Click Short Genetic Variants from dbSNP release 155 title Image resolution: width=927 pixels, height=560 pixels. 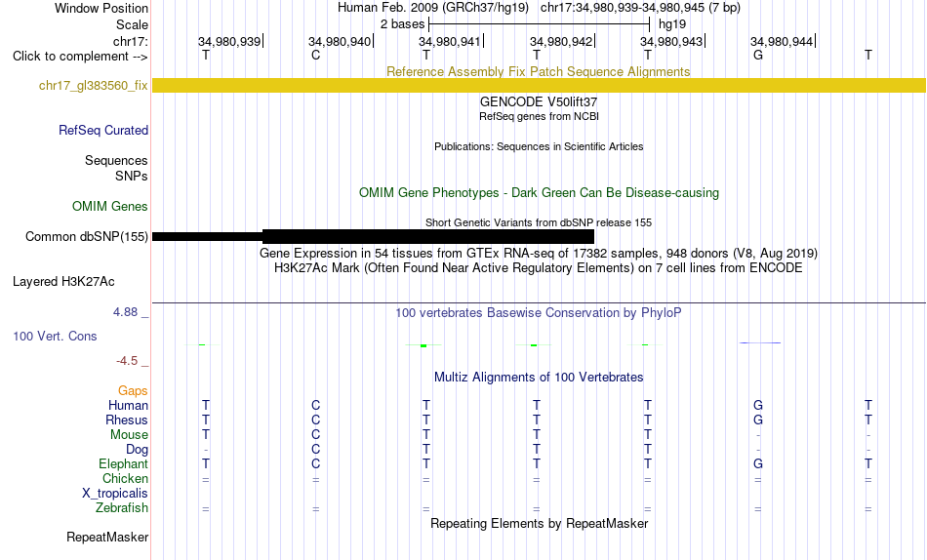[x=539, y=223]
